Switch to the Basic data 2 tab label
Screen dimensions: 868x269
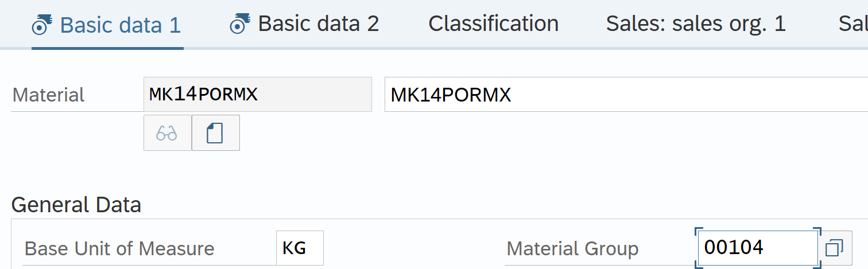coord(318,24)
